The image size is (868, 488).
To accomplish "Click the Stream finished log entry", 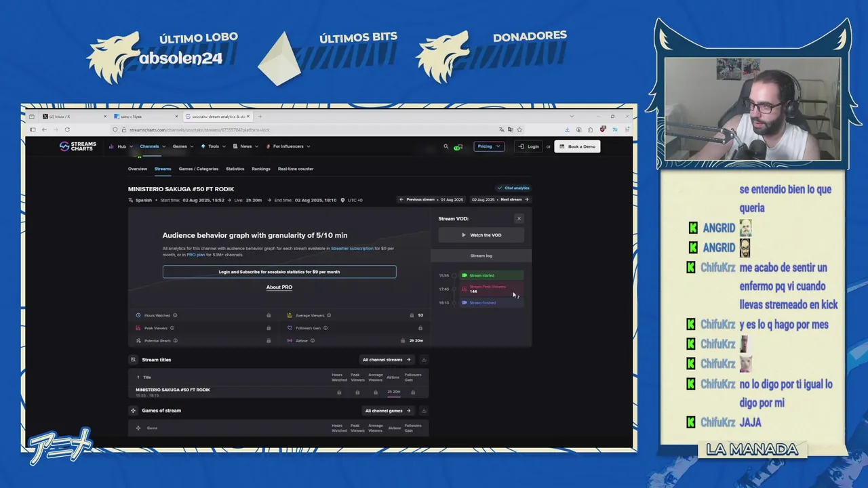I will [492, 303].
